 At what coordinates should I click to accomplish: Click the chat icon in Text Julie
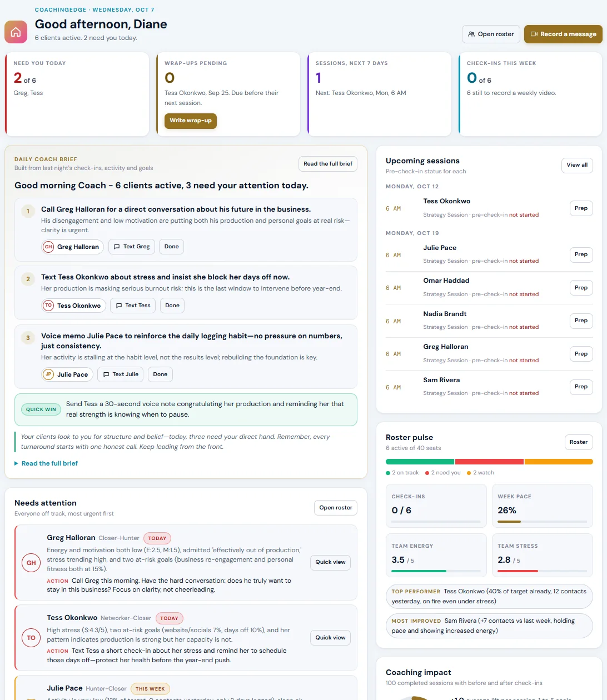pyautogui.click(x=106, y=374)
